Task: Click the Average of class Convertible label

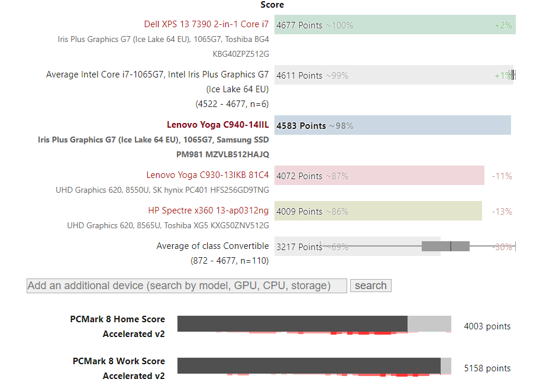Action: tap(213, 246)
